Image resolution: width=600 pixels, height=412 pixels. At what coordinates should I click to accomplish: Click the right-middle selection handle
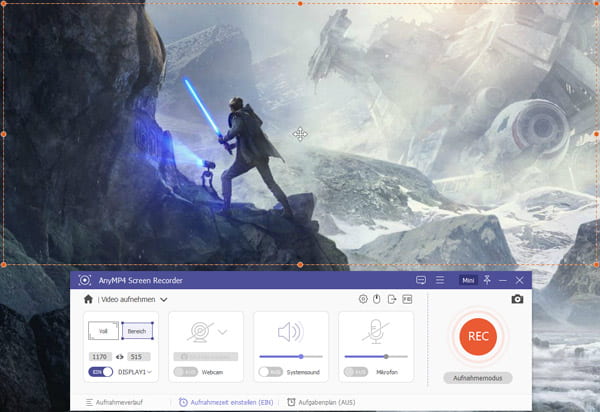[x=597, y=134]
